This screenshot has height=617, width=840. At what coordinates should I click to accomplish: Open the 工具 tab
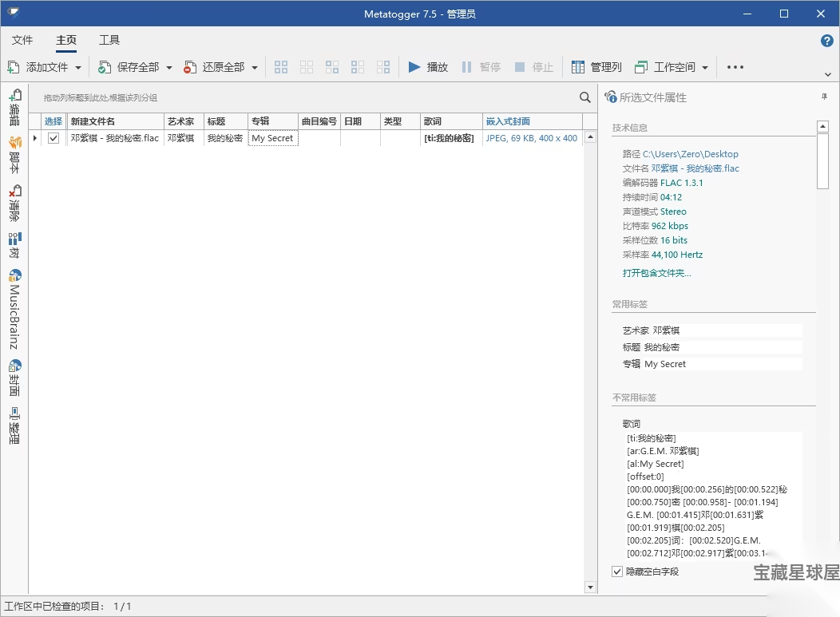(x=109, y=40)
